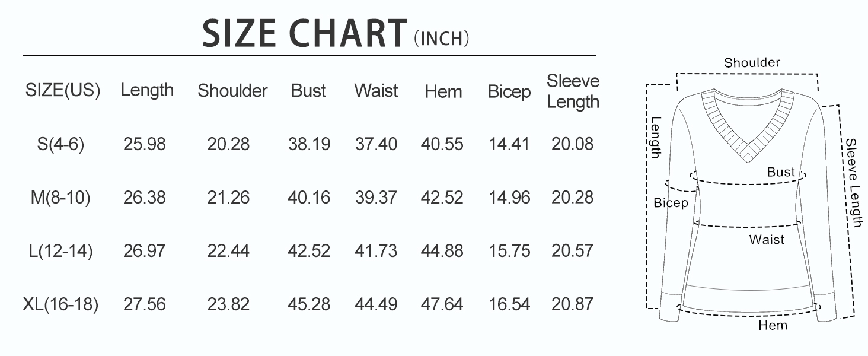This screenshot has width=868, height=356.
Task: Click the S(4-6) size row label
Action: tap(60, 144)
